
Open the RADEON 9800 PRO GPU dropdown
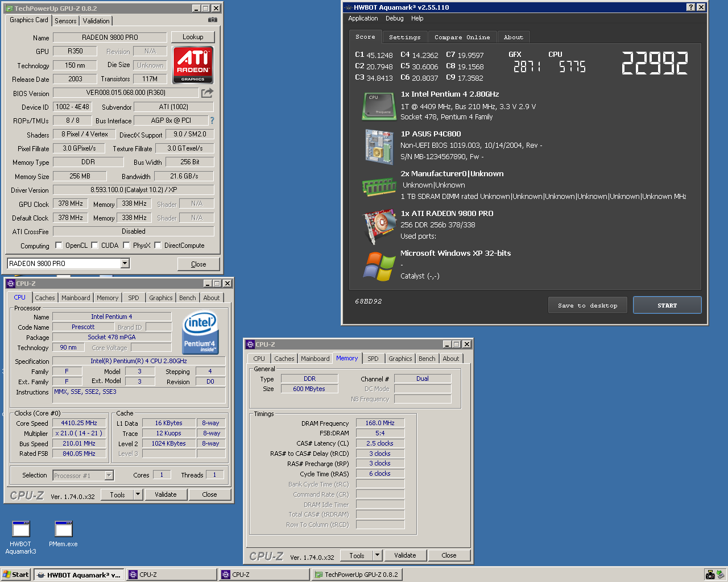tap(125, 263)
